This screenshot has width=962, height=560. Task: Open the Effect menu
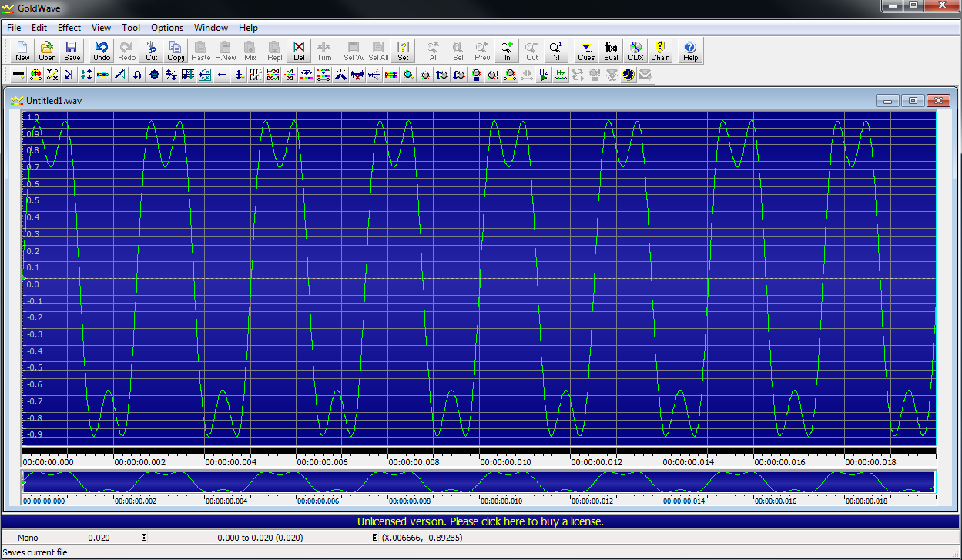(69, 28)
